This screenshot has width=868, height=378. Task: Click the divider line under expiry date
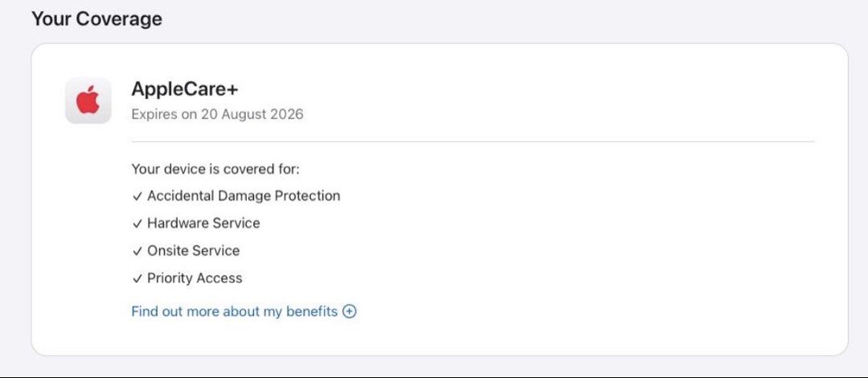(473, 142)
